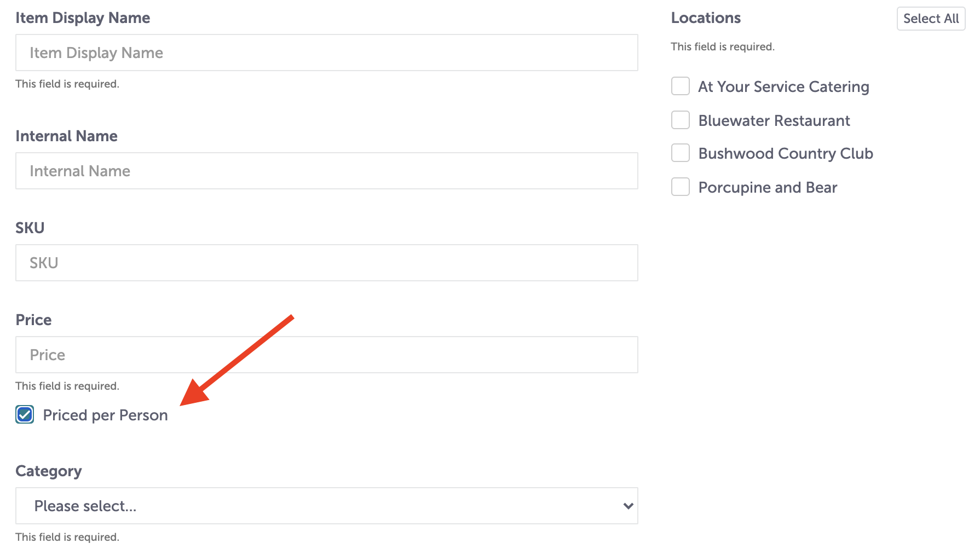The width and height of the screenshot is (980, 555).
Task: Click the bold Internal Name label
Action: (x=66, y=136)
